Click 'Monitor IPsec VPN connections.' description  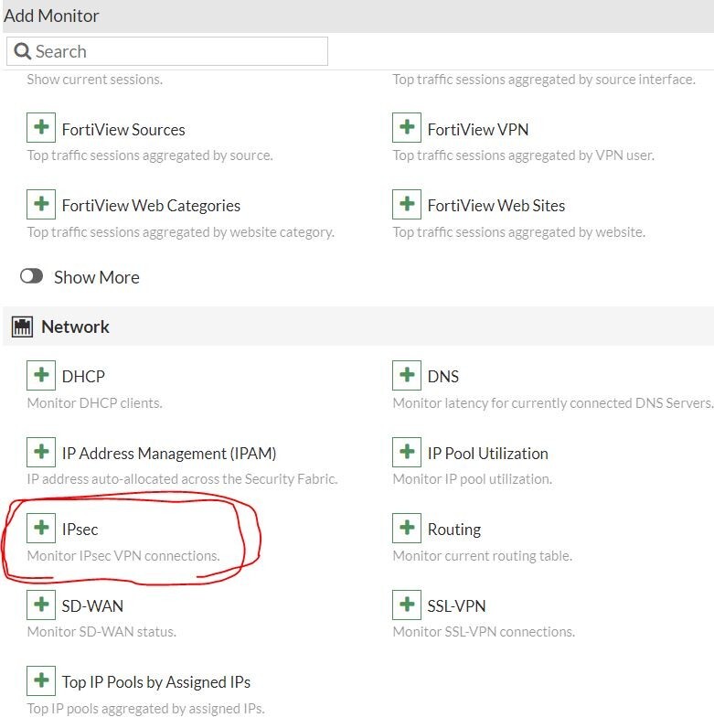click(x=123, y=555)
